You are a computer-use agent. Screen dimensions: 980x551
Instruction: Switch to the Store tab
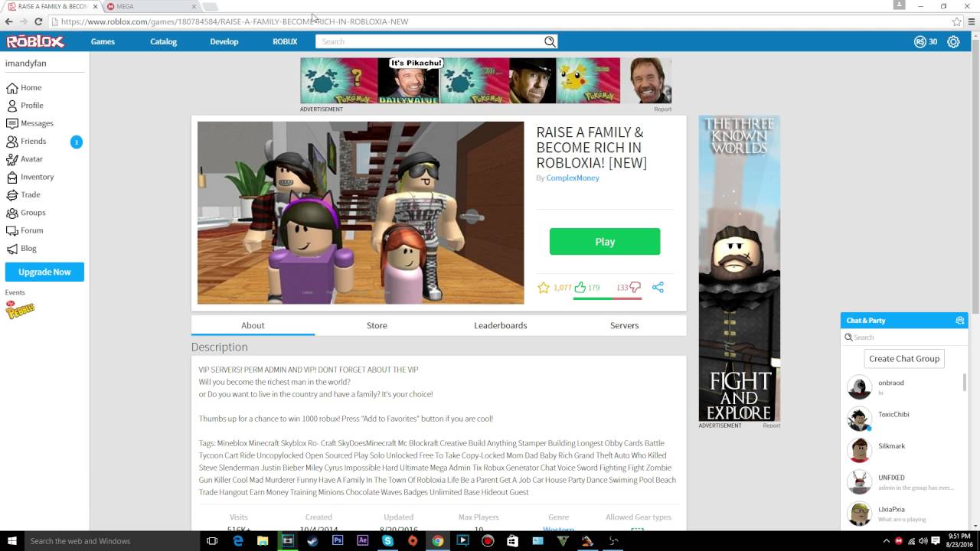377,325
